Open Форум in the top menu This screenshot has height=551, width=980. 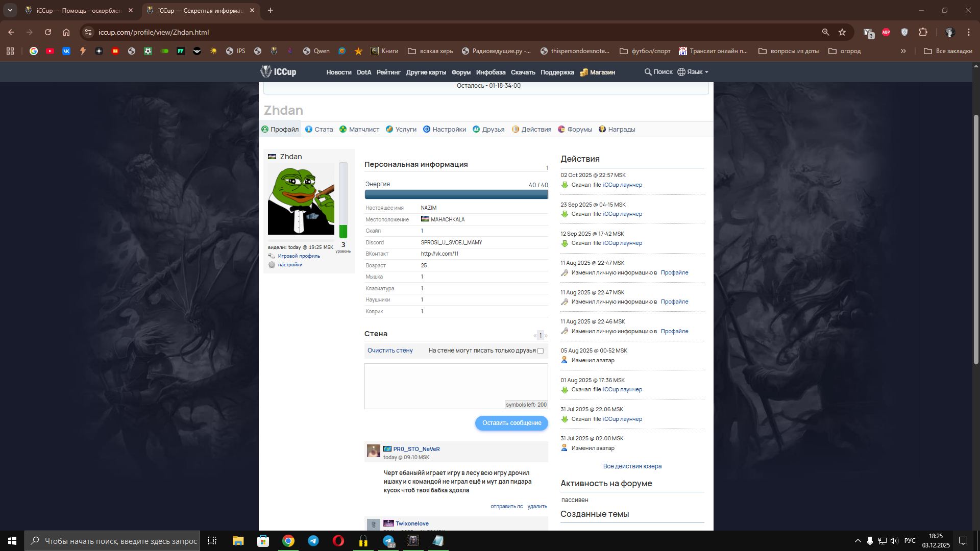460,72
